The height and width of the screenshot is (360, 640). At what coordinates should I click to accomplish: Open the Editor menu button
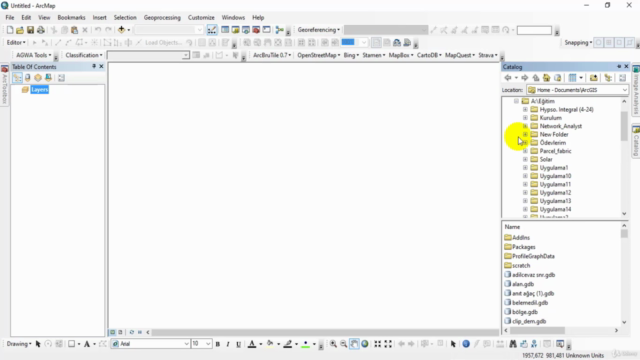tap(16, 42)
